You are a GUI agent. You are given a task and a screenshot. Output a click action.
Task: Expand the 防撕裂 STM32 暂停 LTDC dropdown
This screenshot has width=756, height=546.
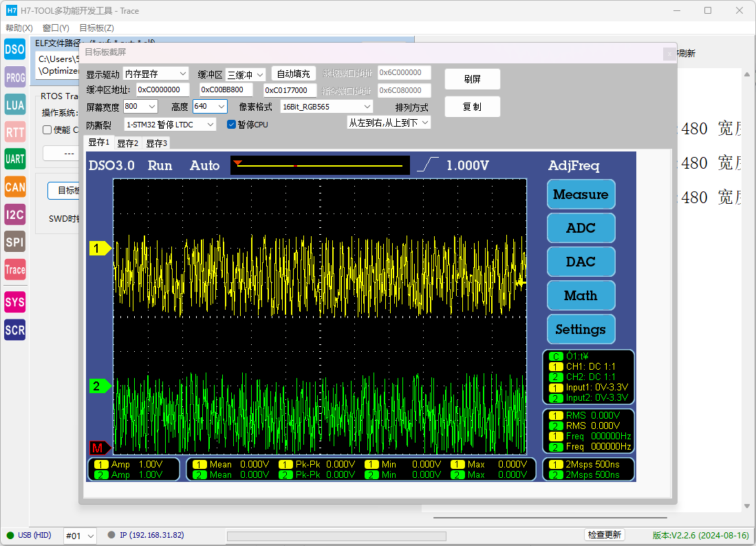(x=170, y=125)
